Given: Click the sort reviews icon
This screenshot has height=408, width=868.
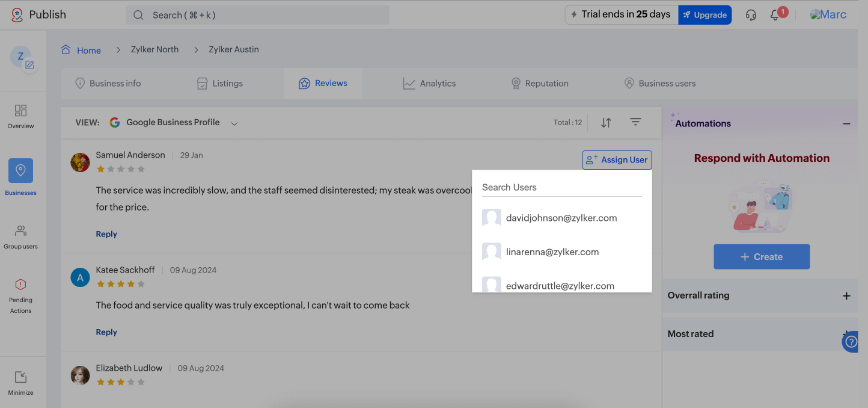Looking at the screenshot, I should 606,123.
